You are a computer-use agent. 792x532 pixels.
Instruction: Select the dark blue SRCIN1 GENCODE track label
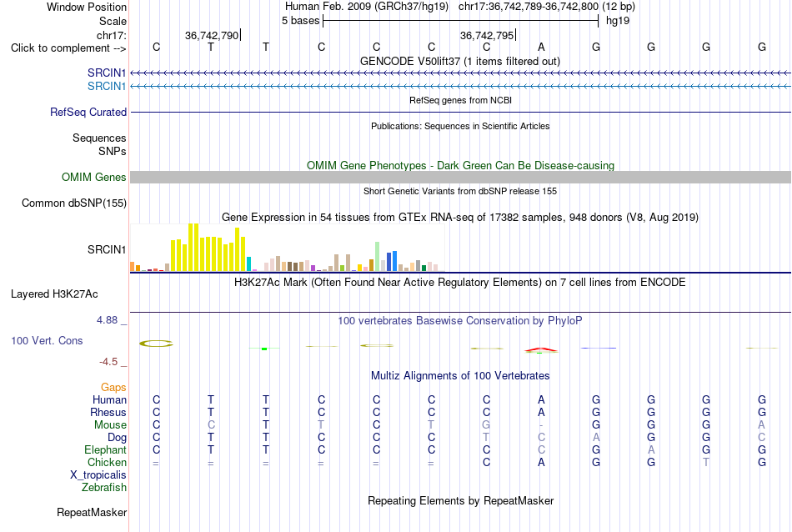[x=107, y=73]
